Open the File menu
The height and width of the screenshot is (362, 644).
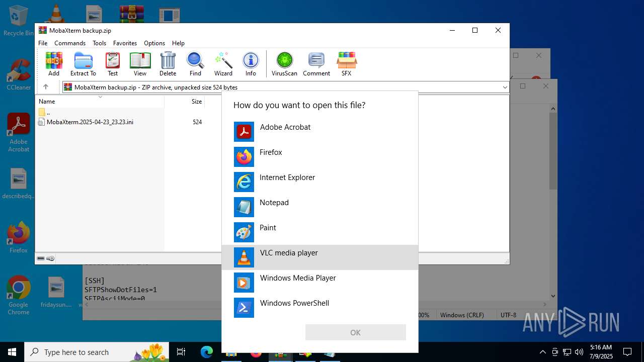coord(43,43)
